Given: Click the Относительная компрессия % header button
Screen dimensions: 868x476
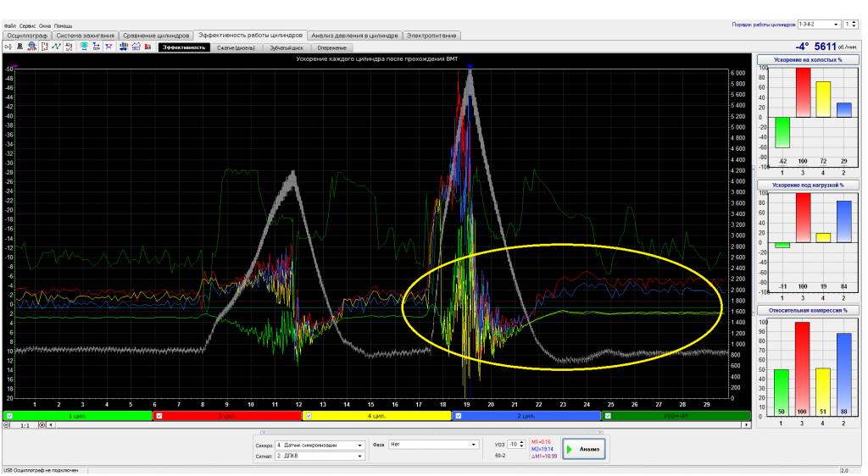Looking at the screenshot, I should tap(808, 310).
